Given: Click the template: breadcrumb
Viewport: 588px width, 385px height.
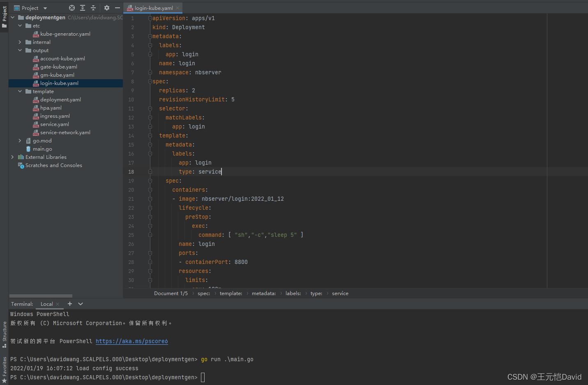Looking at the screenshot, I should click(x=231, y=293).
